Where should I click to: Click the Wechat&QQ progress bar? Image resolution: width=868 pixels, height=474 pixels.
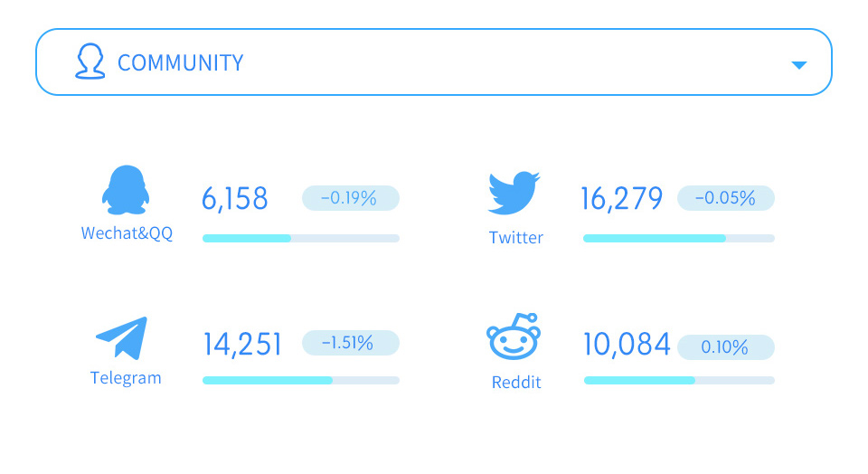pyautogui.click(x=300, y=238)
